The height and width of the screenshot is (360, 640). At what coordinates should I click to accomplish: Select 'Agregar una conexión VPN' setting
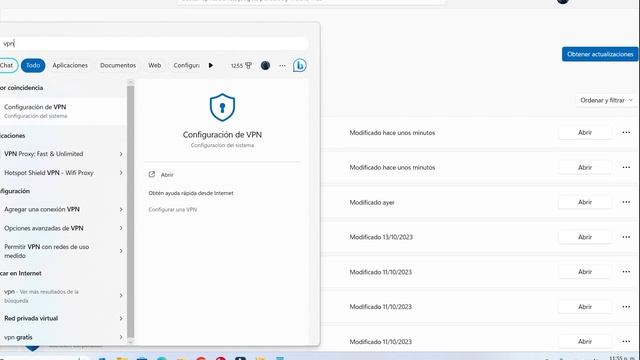coord(63,209)
